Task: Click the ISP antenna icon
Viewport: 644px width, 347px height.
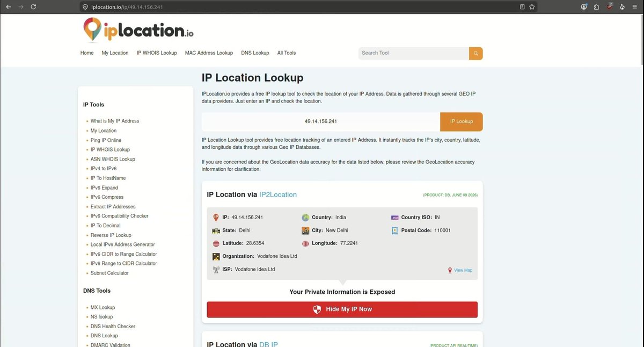Action: (216, 270)
